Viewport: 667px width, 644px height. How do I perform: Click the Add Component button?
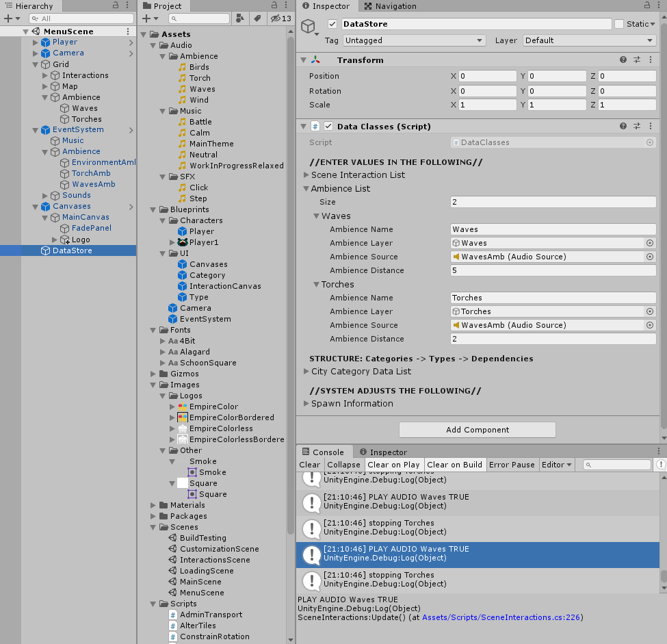(477, 430)
